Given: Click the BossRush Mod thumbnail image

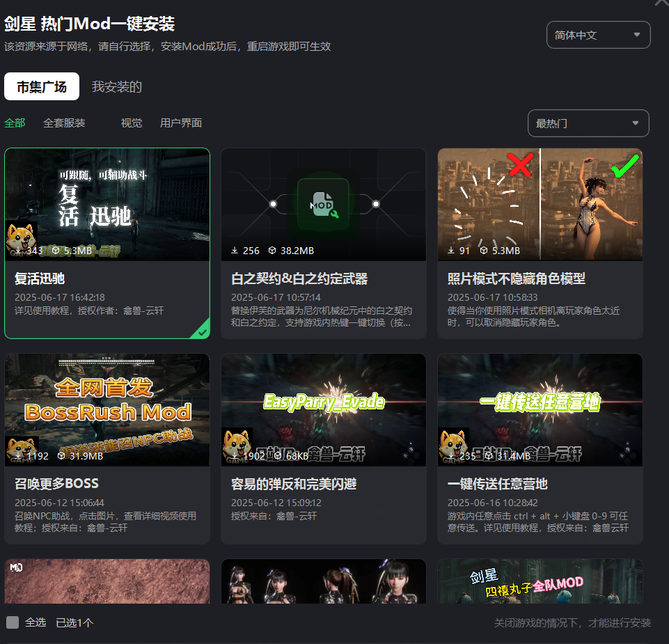Looking at the screenshot, I should pyautogui.click(x=107, y=409).
